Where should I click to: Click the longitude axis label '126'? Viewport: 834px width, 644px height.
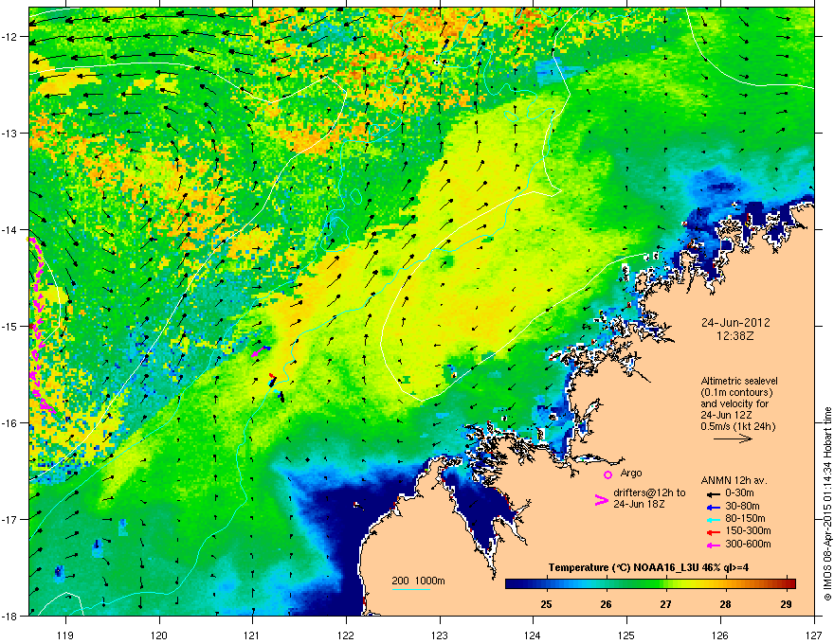coord(720,635)
